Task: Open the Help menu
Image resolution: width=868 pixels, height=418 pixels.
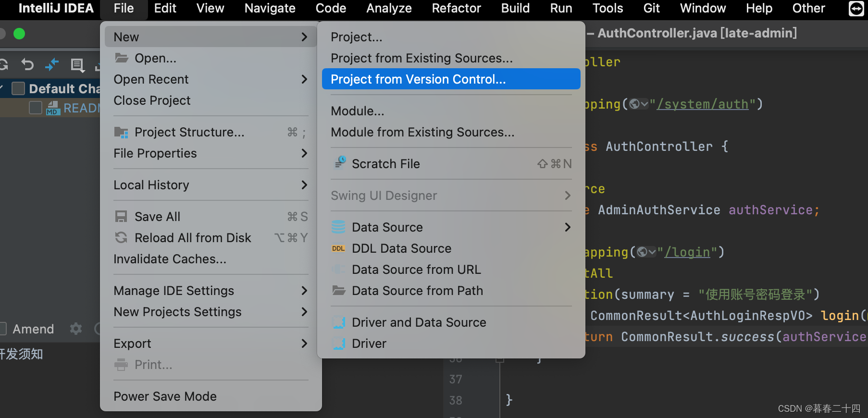Action: (x=759, y=8)
